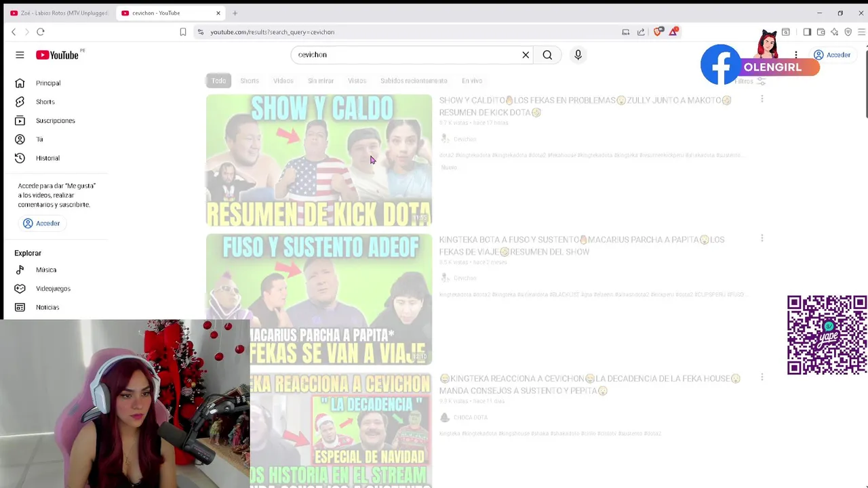Click Acceder button in the sidebar

(x=42, y=223)
